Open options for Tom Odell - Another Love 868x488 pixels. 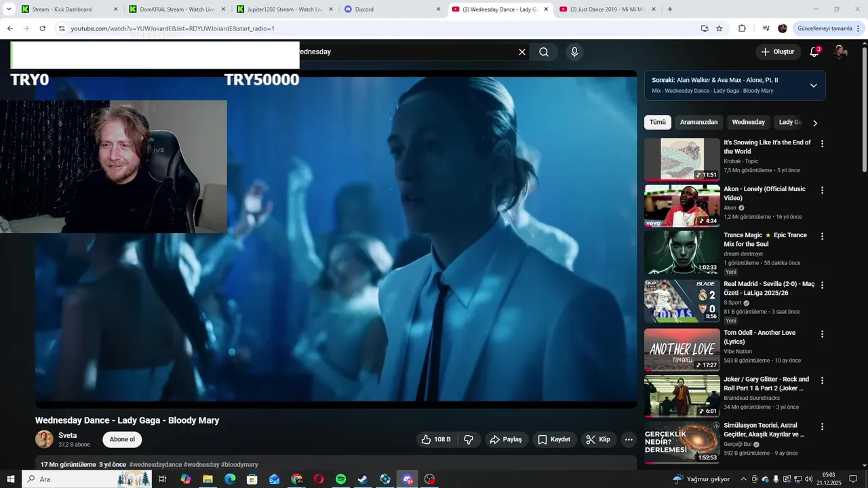coord(822,334)
